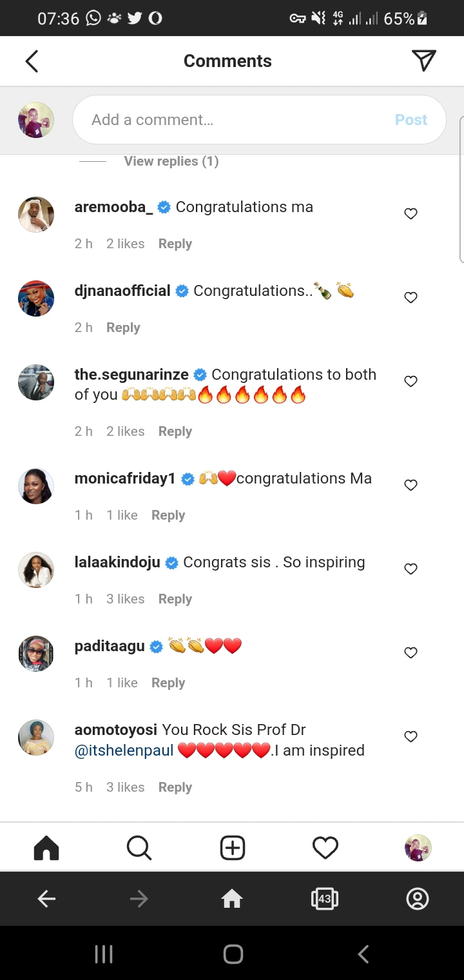
Task: Open browser tabs counter showing 43
Action: [324, 899]
